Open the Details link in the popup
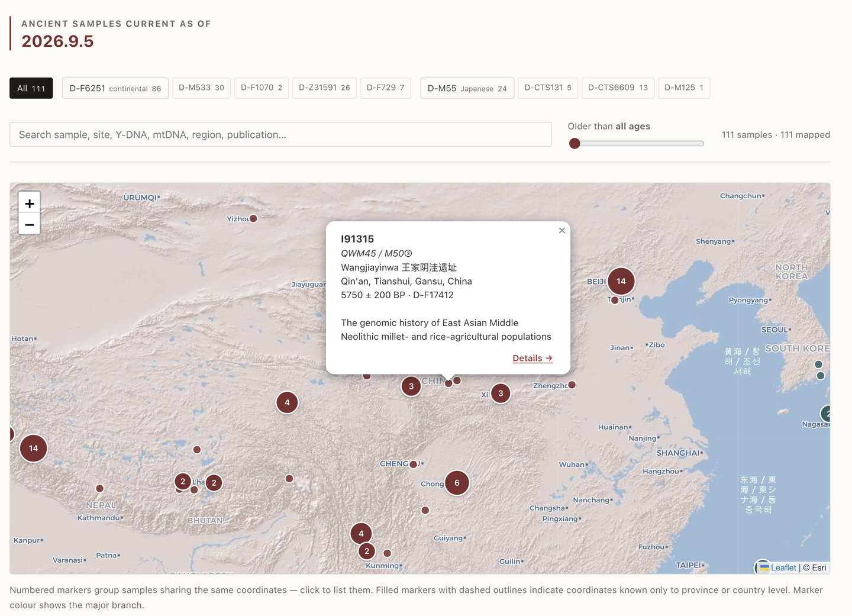 click(x=532, y=358)
